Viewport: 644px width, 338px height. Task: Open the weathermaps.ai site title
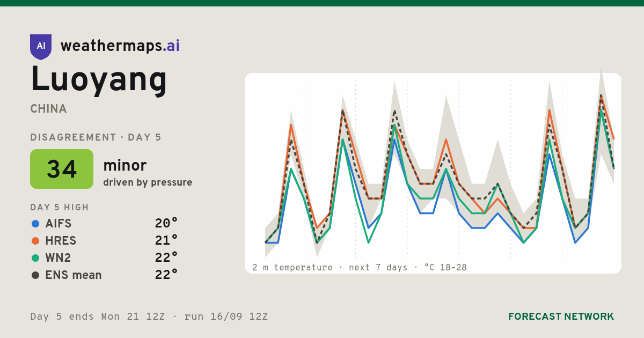point(120,46)
